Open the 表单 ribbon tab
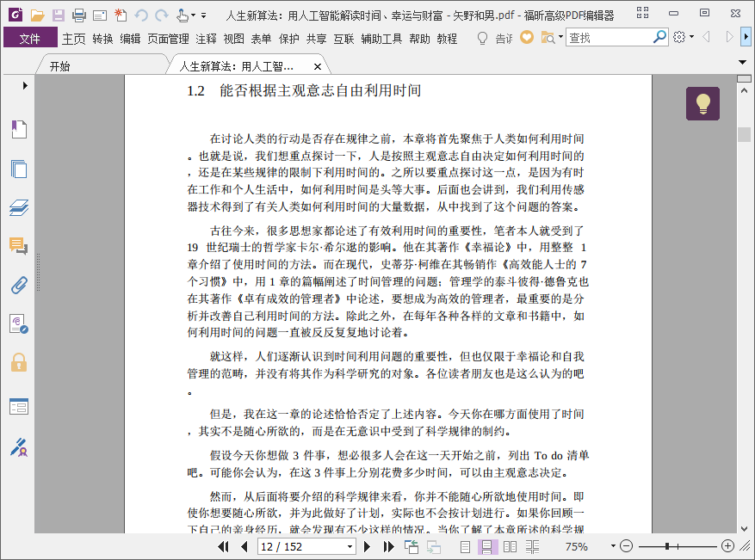This screenshot has width=755, height=560. 261,39
